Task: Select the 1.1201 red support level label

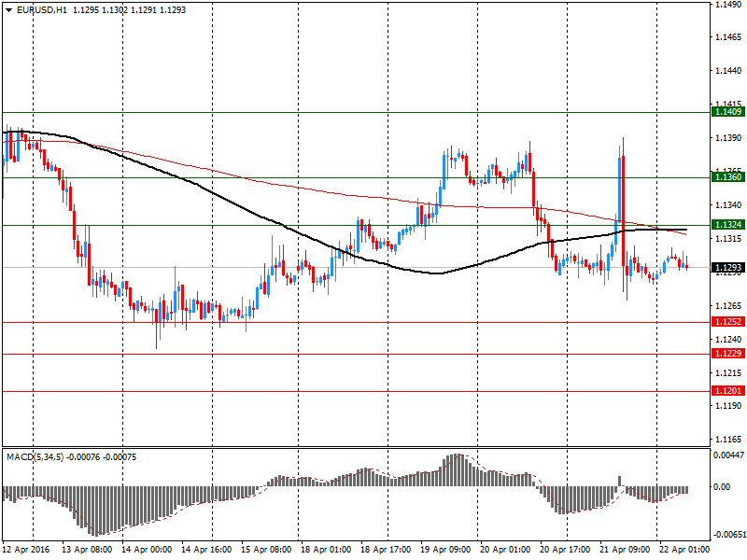Action: pyautogui.click(x=728, y=391)
